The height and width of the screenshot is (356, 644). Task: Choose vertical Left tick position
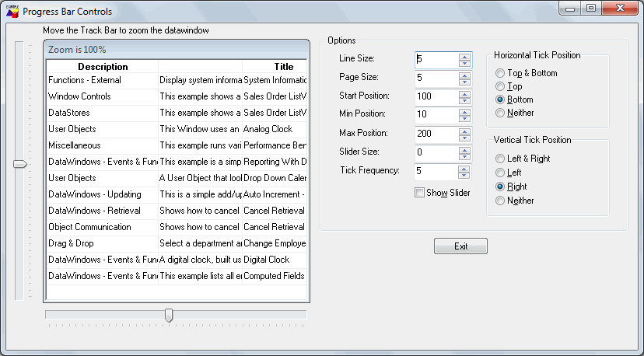[x=499, y=172]
